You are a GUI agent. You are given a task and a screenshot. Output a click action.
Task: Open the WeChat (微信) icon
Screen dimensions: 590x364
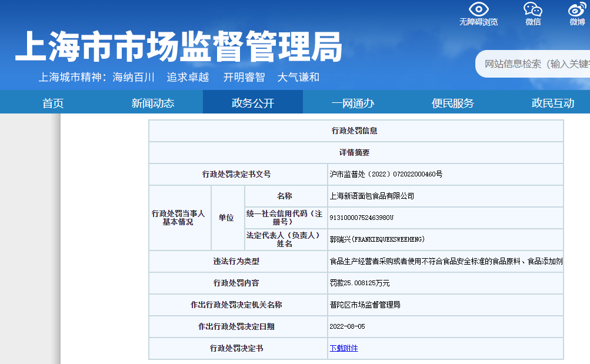click(x=533, y=9)
